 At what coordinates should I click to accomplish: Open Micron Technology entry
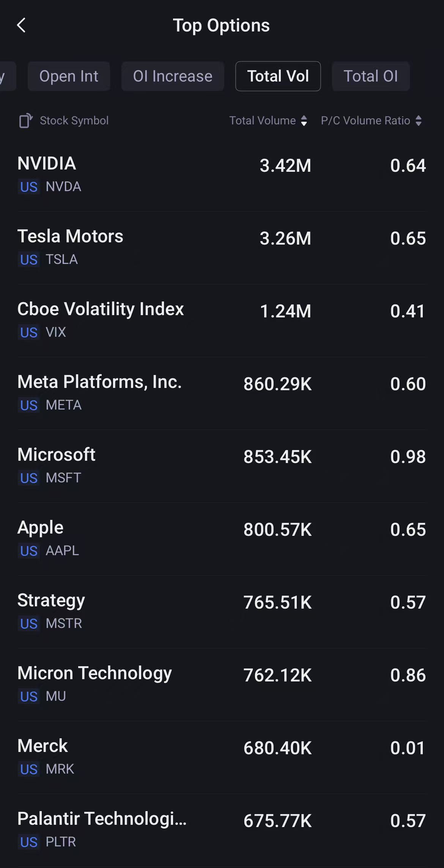(222, 684)
